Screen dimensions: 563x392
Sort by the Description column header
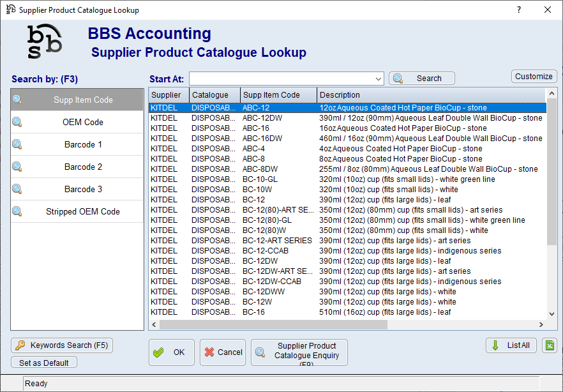pyautogui.click(x=432, y=95)
